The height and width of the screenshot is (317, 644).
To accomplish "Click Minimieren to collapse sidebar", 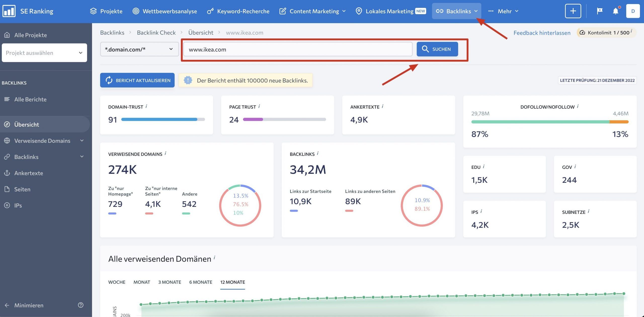I will pos(24,305).
